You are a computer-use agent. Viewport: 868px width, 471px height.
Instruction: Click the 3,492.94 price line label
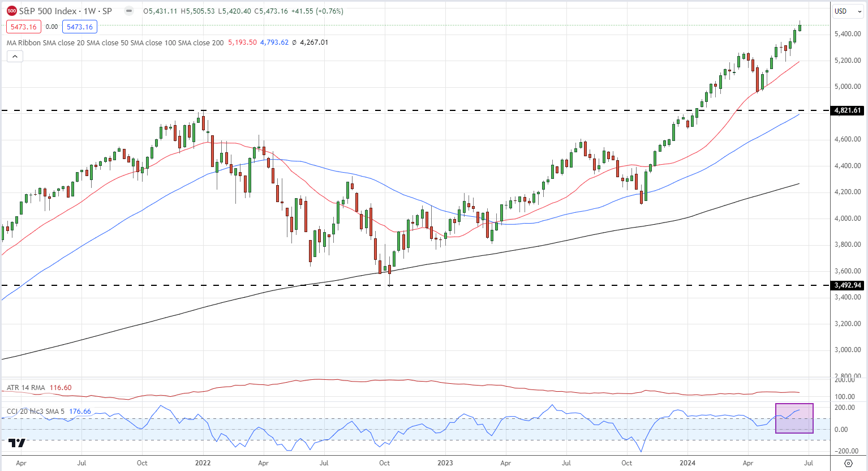click(848, 285)
